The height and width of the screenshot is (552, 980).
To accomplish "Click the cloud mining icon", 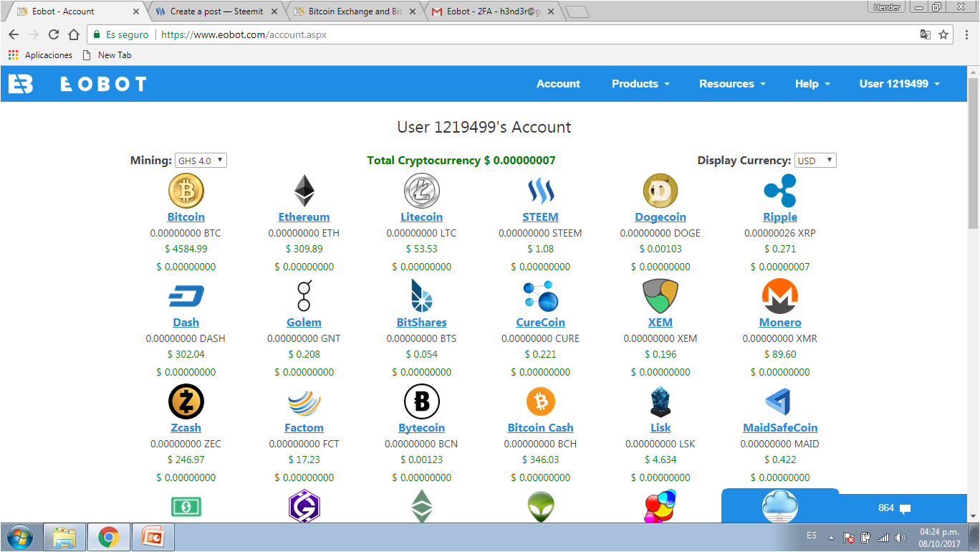I will (x=780, y=507).
